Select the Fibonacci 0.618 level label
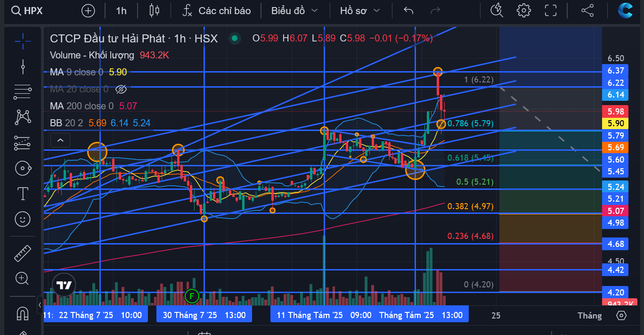This screenshot has height=335, width=644. [x=471, y=158]
